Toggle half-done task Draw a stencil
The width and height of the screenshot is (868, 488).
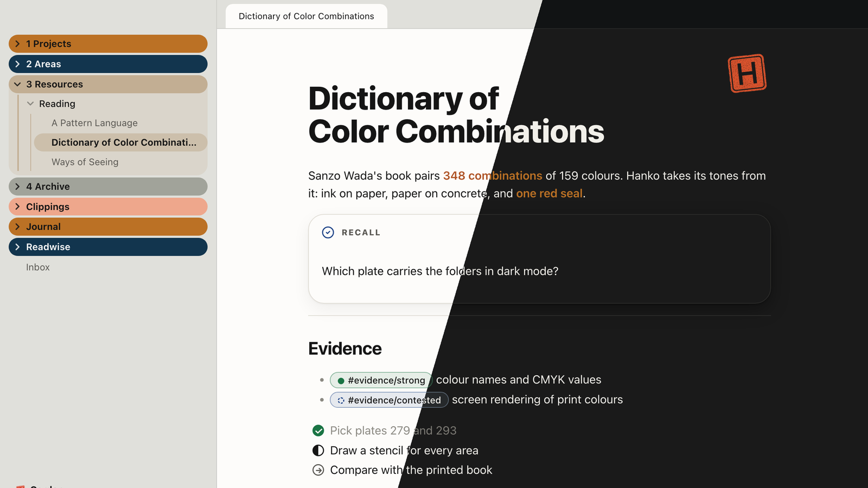tap(318, 451)
